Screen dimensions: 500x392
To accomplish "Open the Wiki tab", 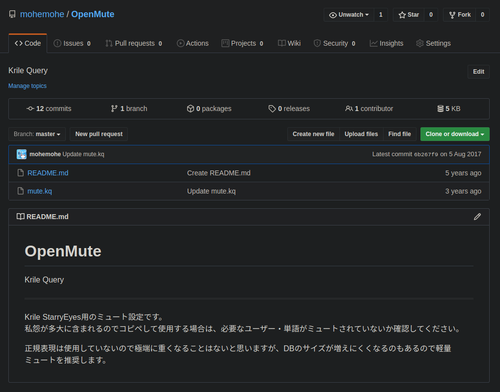I will point(289,43).
